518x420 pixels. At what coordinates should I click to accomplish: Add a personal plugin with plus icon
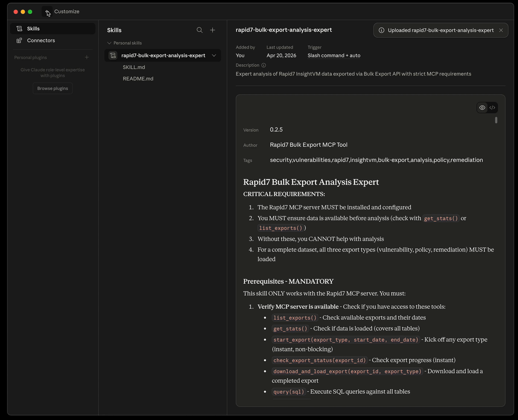(x=87, y=57)
